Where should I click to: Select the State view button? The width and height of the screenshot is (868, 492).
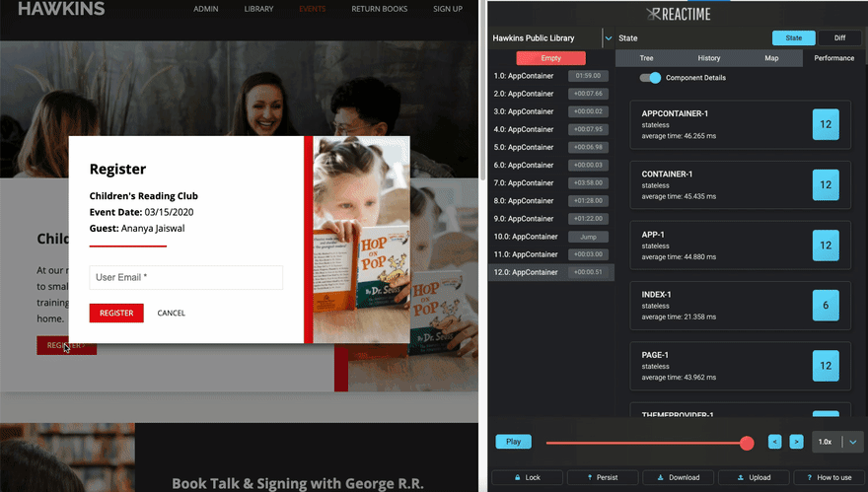point(793,38)
